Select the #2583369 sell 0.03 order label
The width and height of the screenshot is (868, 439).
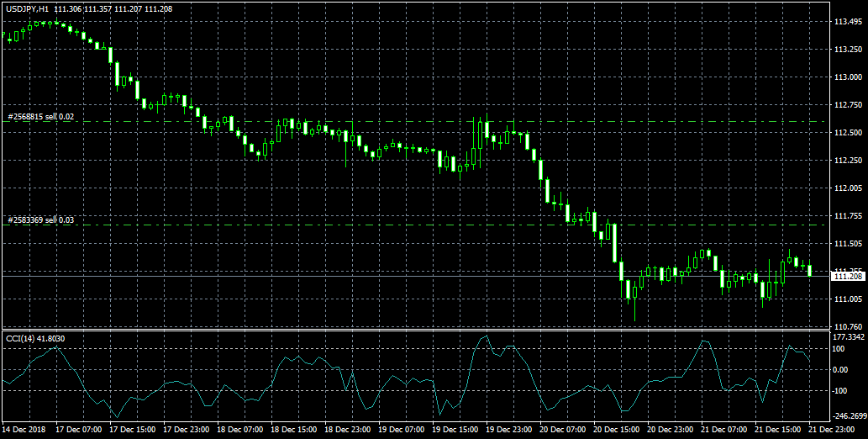(x=40, y=219)
